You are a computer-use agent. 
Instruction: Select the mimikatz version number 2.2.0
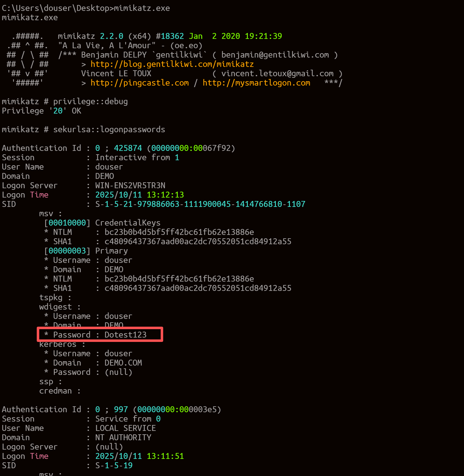[111, 36]
